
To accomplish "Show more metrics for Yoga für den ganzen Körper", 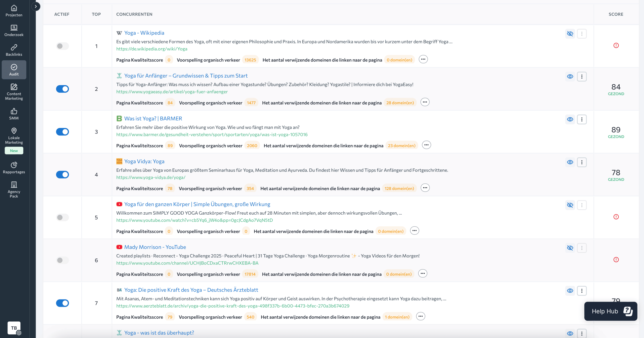I will 414,231.
